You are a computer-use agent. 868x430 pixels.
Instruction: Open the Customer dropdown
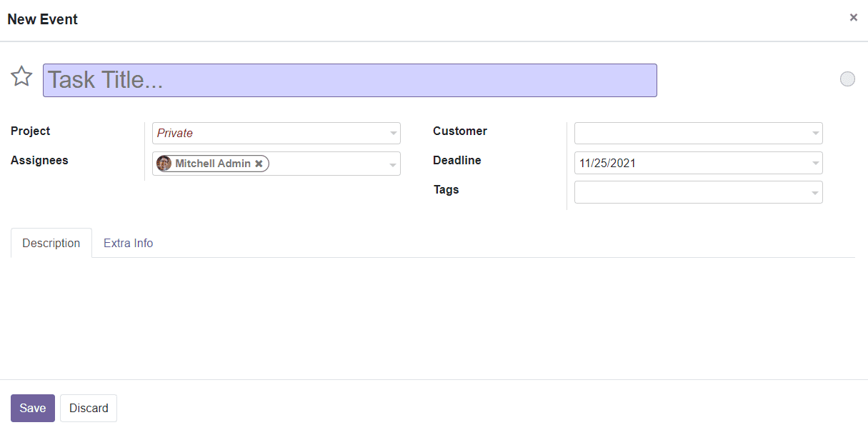814,133
